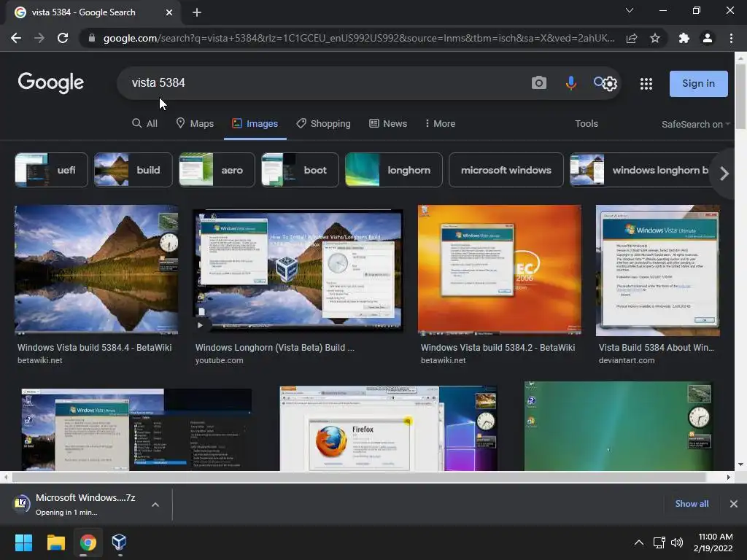Filter images by the boot chip

tap(300, 170)
